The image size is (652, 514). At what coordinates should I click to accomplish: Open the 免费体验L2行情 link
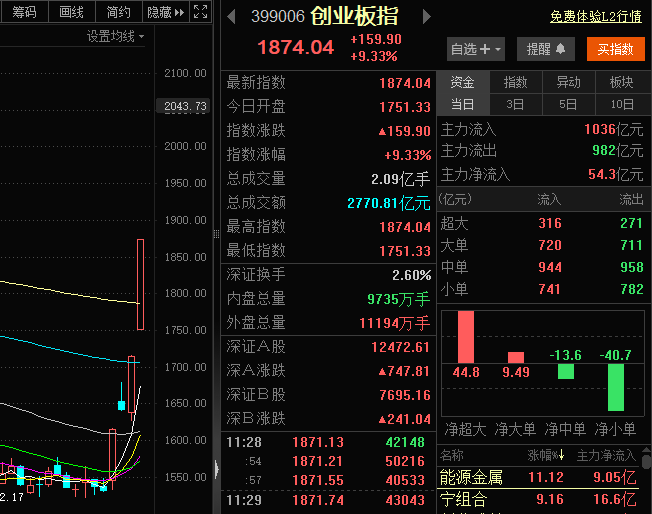[x=596, y=16]
